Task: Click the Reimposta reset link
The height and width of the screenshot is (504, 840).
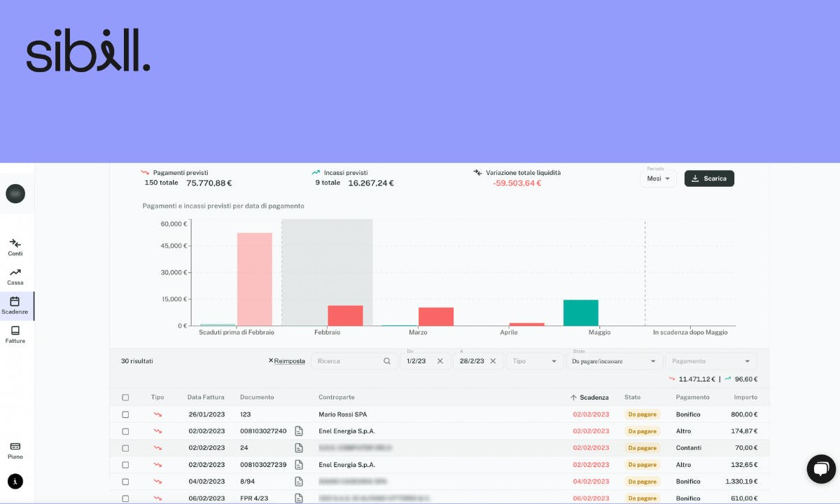Action: tap(287, 361)
